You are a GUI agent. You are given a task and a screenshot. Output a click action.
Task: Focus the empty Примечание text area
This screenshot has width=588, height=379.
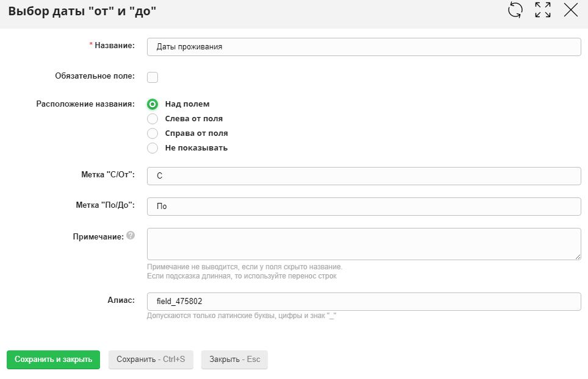[364, 244]
